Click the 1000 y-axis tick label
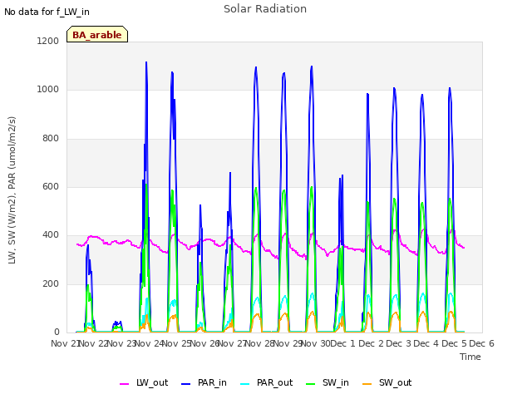This screenshot has width=532, height=399. [x=48, y=90]
